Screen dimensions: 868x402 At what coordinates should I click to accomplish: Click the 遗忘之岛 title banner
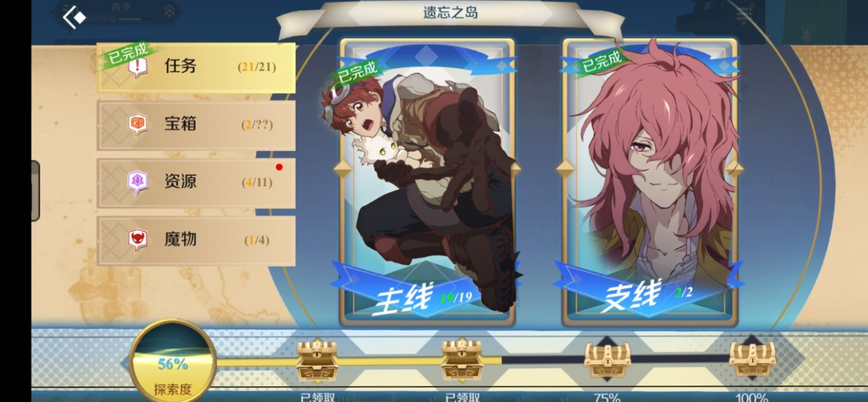pos(450,13)
